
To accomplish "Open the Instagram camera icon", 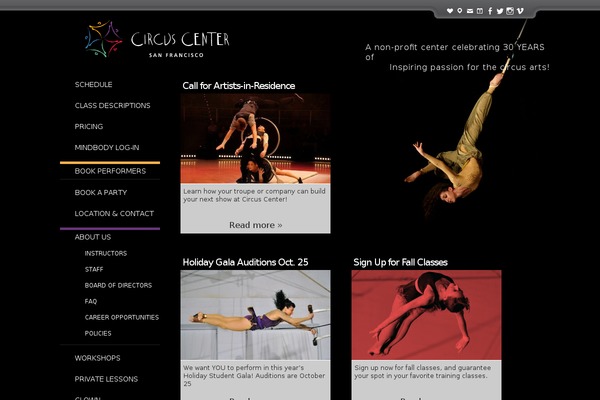I will [510, 11].
